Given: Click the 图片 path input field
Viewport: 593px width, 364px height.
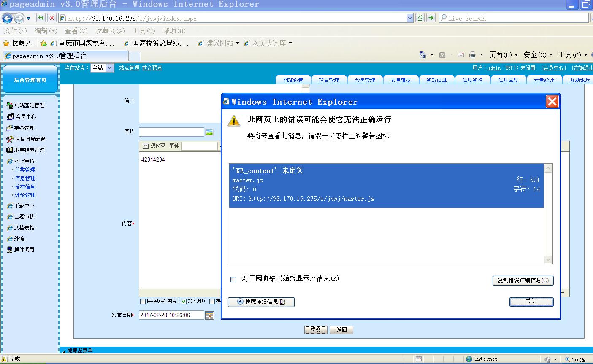Looking at the screenshot, I should (x=171, y=132).
